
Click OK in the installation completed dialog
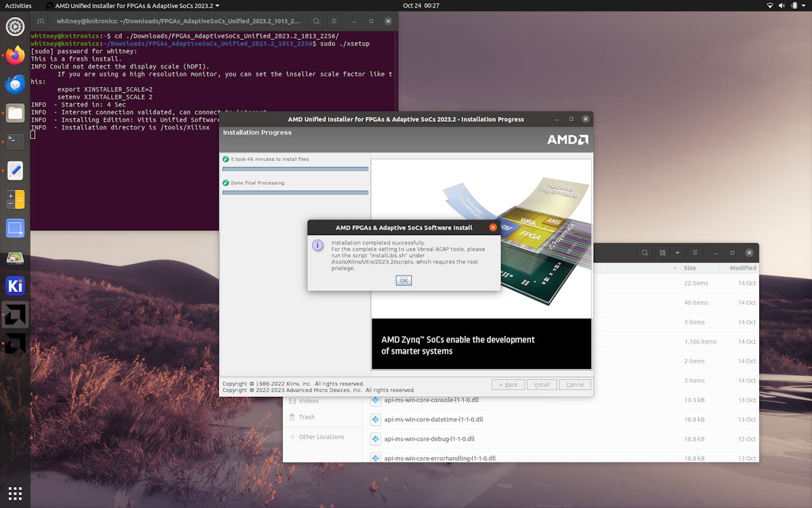click(x=403, y=281)
